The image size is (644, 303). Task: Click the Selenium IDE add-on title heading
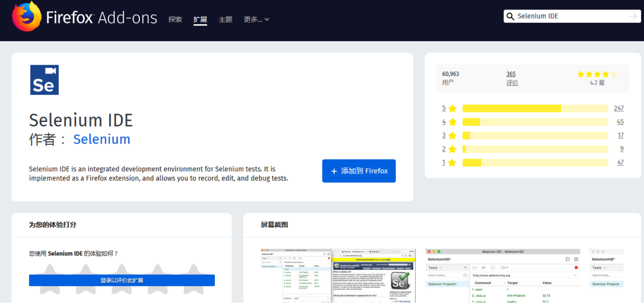[81, 120]
